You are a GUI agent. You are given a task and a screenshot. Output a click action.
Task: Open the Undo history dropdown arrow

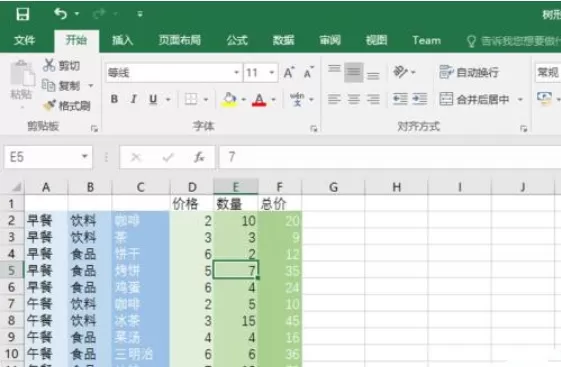pos(77,14)
